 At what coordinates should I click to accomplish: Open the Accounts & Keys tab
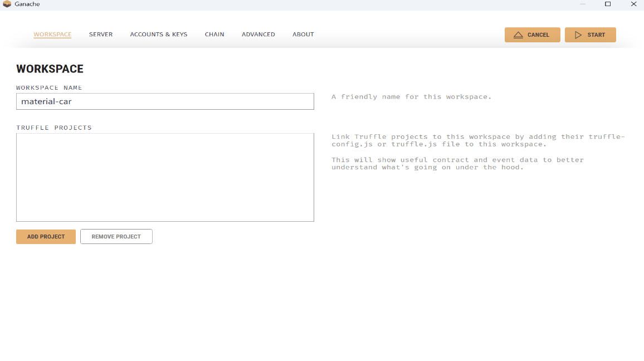[159, 35]
